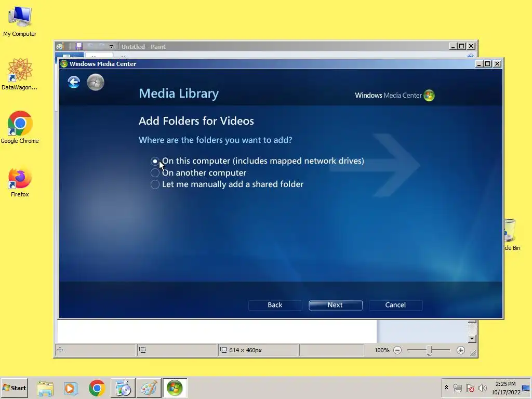Open Windows Media Player from taskbar
This screenshot has height=399, width=532.
coord(71,388)
